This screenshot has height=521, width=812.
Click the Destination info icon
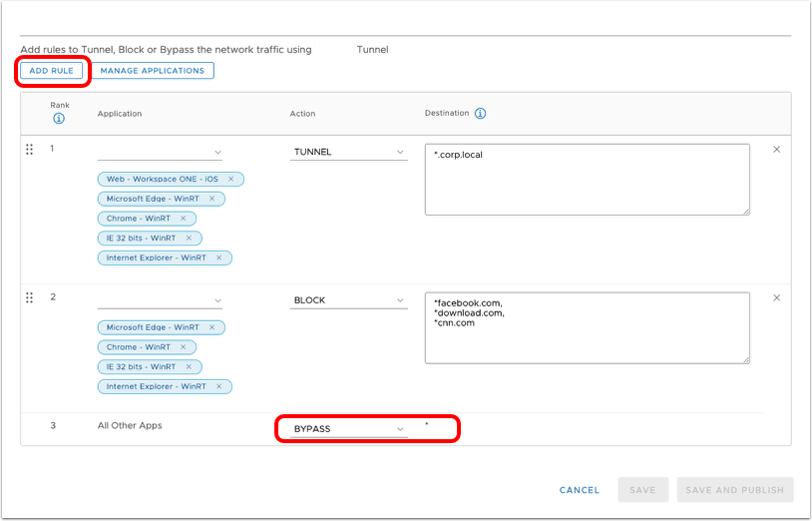tap(480, 114)
